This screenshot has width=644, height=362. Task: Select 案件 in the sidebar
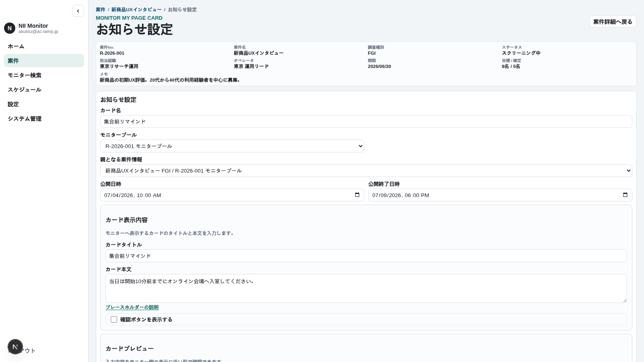click(x=44, y=61)
